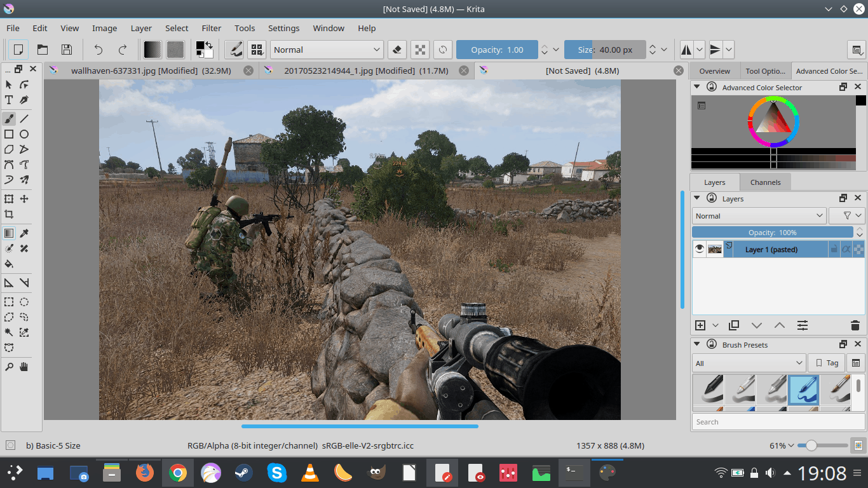Save the document using floppy icon

tap(66, 50)
